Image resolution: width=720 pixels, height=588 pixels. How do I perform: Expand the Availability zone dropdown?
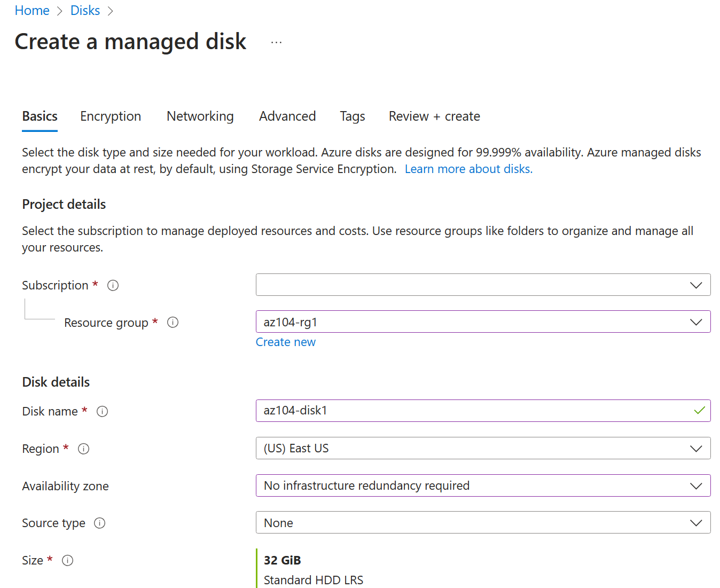click(482, 485)
